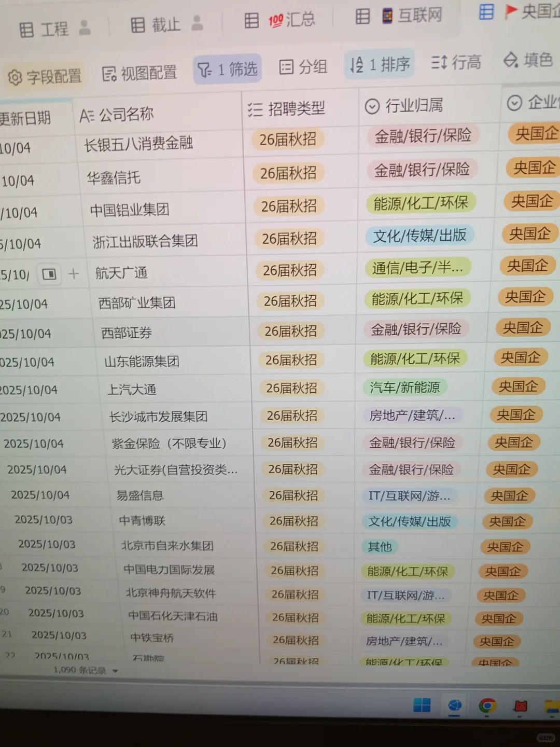The height and width of the screenshot is (747, 560).
Task: Open Google Chrome from the taskbar
Action: click(x=487, y=706)
